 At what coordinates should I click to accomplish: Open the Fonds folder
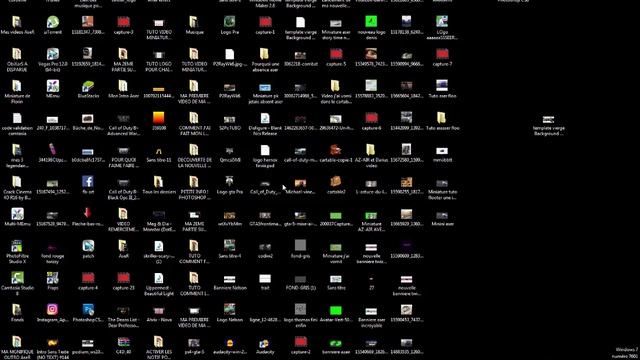point(17,310)
